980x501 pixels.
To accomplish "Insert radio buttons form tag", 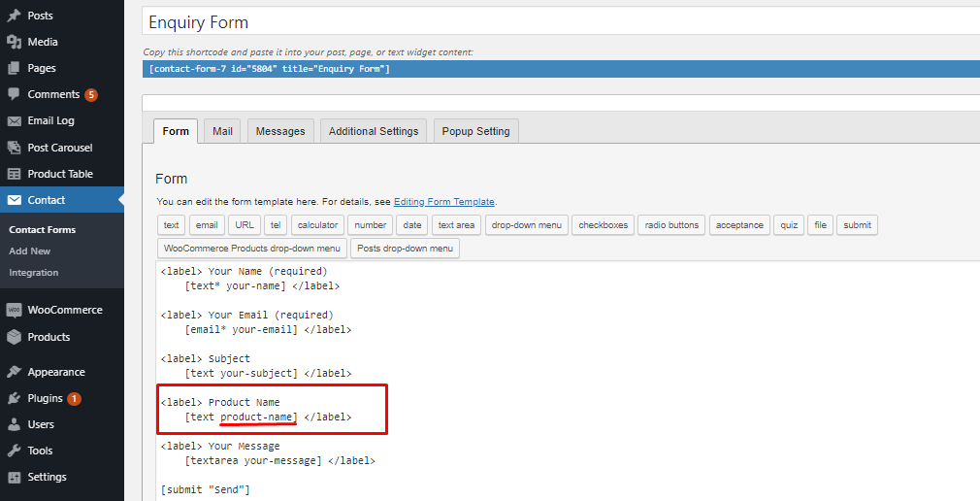I will [671, 225].
